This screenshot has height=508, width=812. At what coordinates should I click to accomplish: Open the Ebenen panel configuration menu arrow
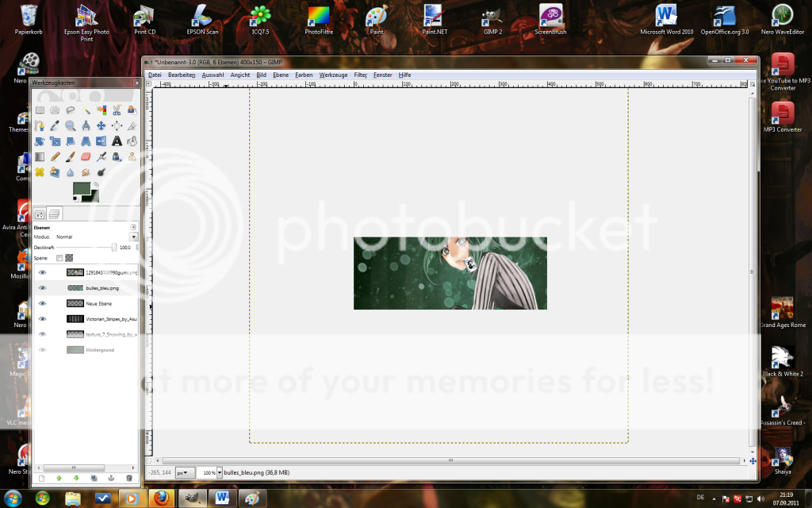[x=133, y=227]
